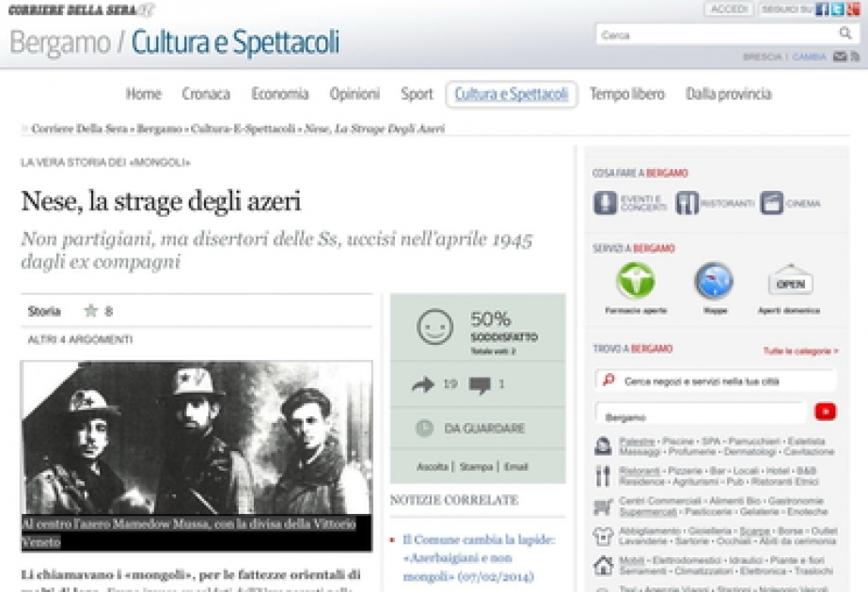The width and height of the screenshot is (868, 592).
Task: Open the Economia section
Action: (279, 94)
